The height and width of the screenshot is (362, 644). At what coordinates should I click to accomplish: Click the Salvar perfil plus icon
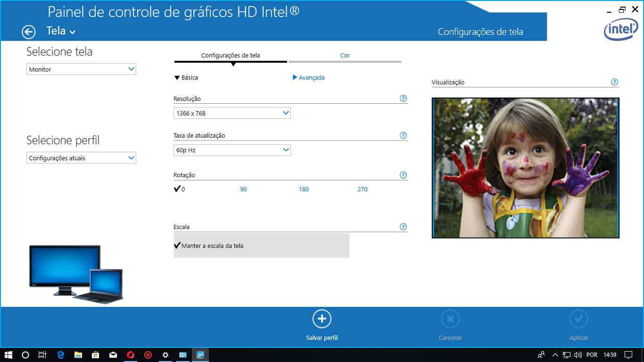tap(322, 319)
